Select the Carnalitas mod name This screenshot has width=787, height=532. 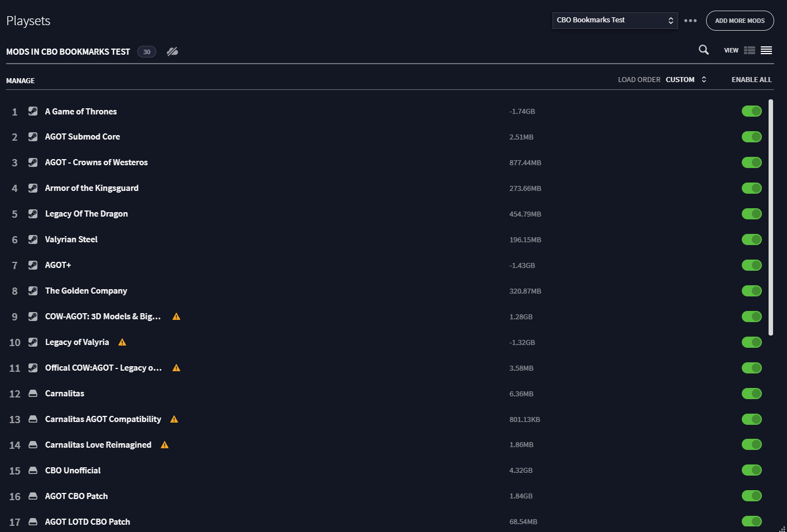coord(65,394)
